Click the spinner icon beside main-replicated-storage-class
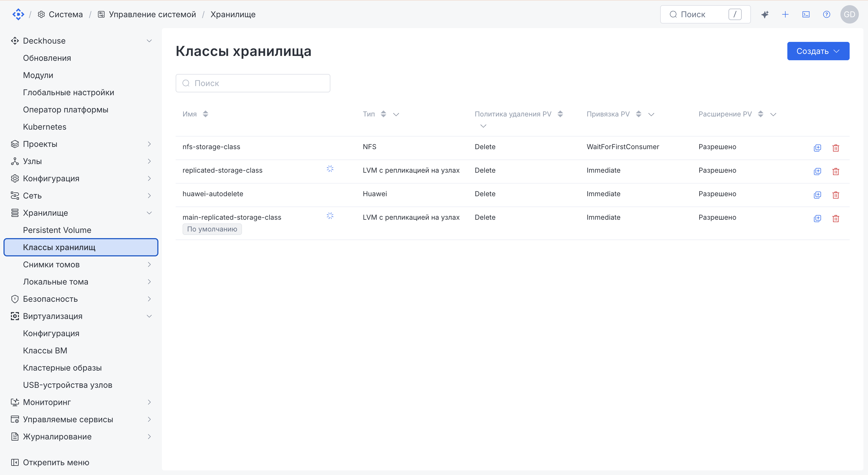Viewport: 868px width, 475px height. pos(330,216)
